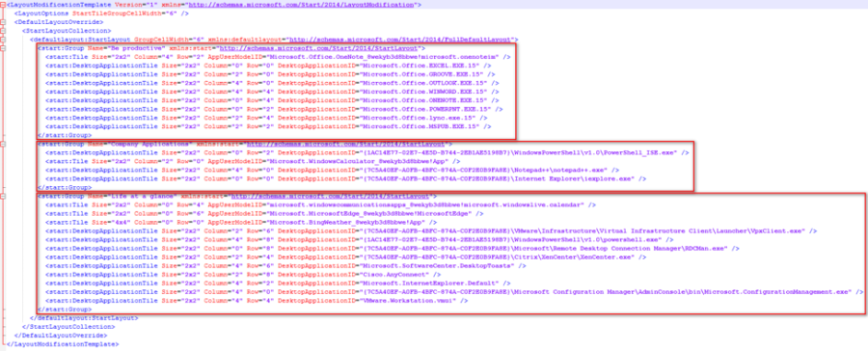The image size is (868, 351).
Task: Open the LayoutModification schema URL link
Action: pyautogui.click(x=302, y=5)
